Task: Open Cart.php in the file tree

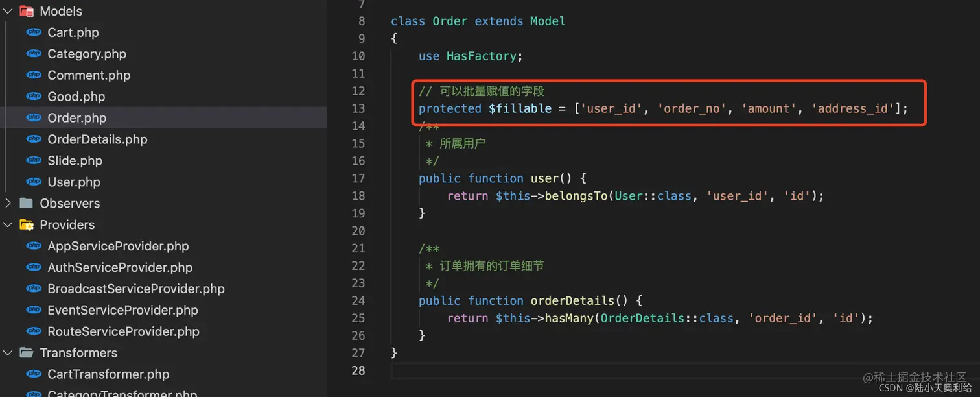Action: (73, 32)
